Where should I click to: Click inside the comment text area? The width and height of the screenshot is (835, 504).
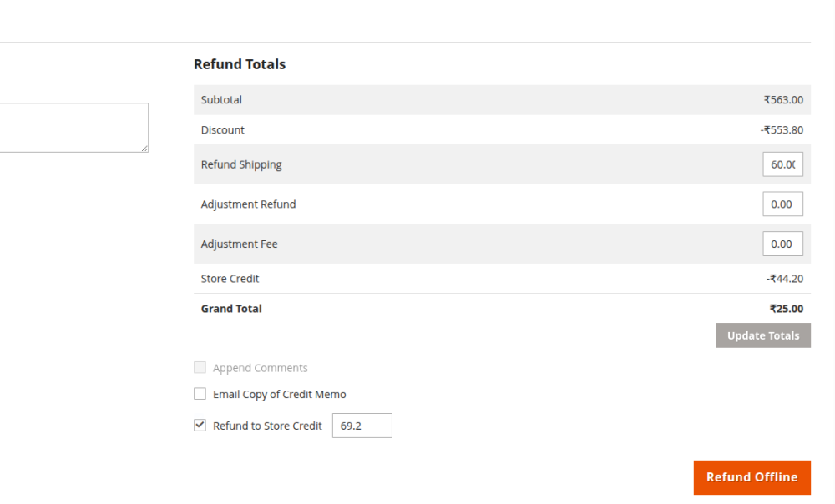click(x=71, y=127)
